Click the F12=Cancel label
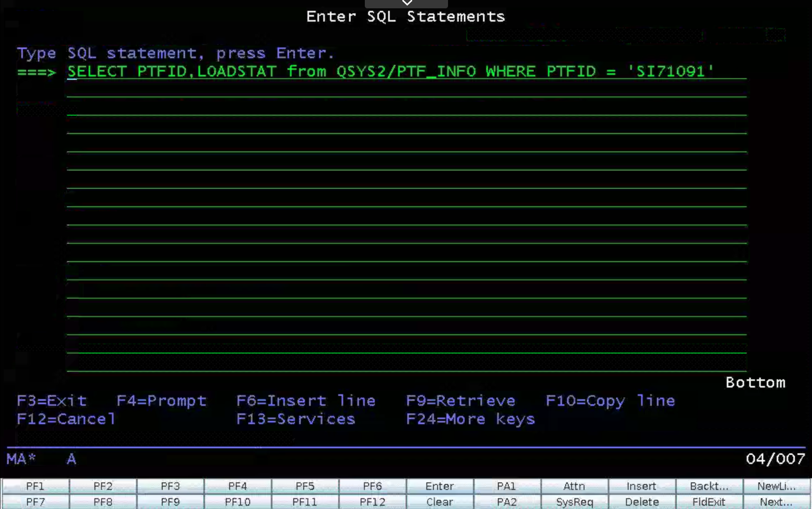 (66, 419)
